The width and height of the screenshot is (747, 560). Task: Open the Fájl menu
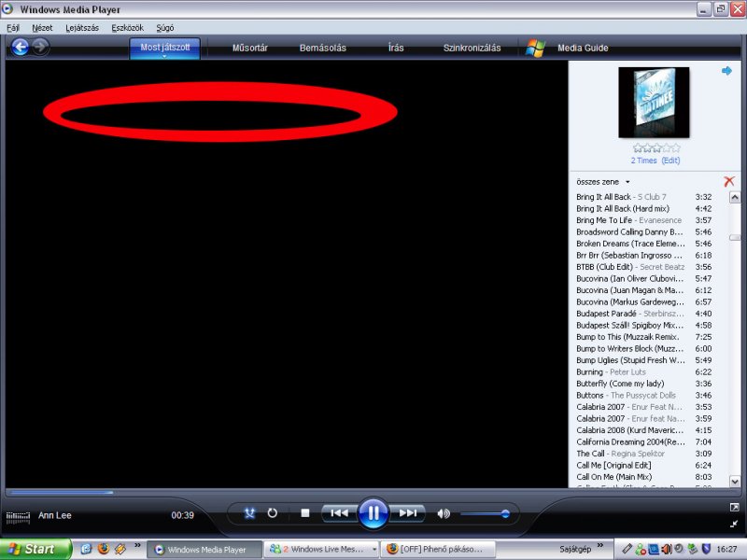click(x=13, y=28)
